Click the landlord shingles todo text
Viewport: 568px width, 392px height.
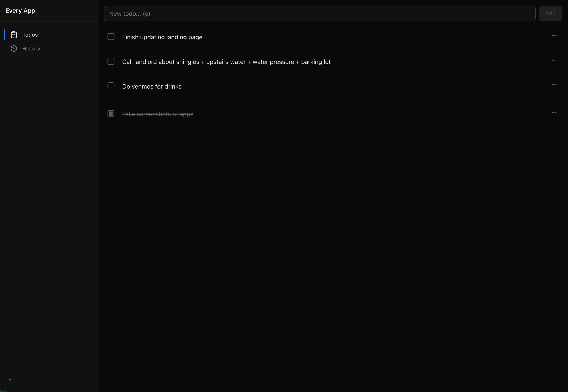pyautogui.click(x=226, y=62)
